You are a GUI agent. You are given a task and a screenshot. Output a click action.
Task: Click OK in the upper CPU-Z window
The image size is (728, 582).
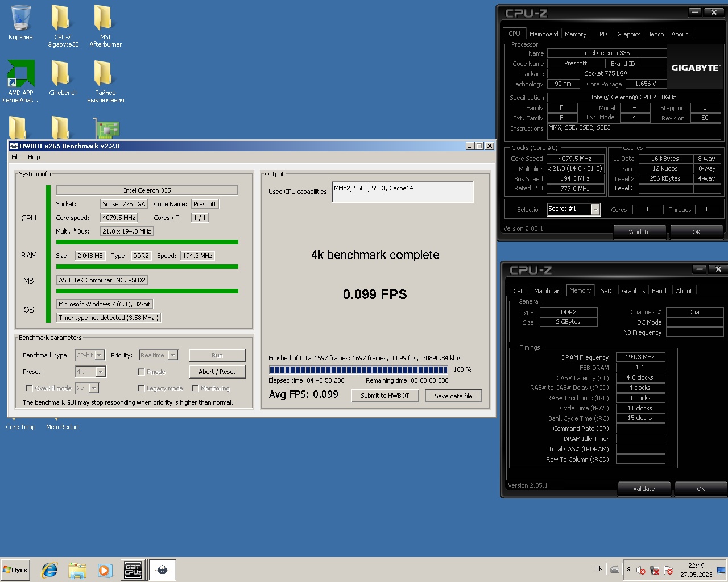pyautogui.click(x=696, y=232)
